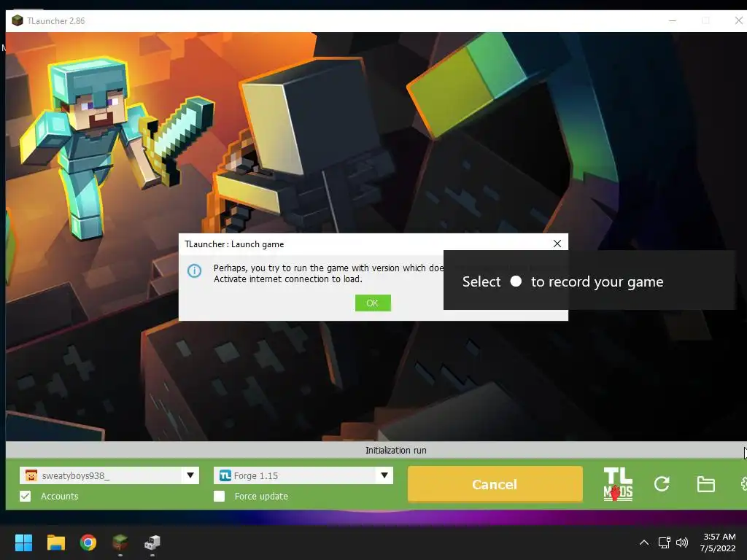Click the last pinned taskbar app icon

tap(152, 542)
